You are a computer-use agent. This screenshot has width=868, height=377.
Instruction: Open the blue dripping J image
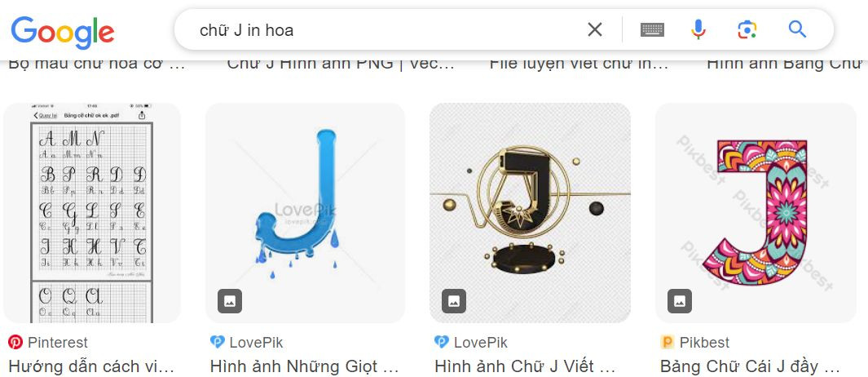(305, 213)
